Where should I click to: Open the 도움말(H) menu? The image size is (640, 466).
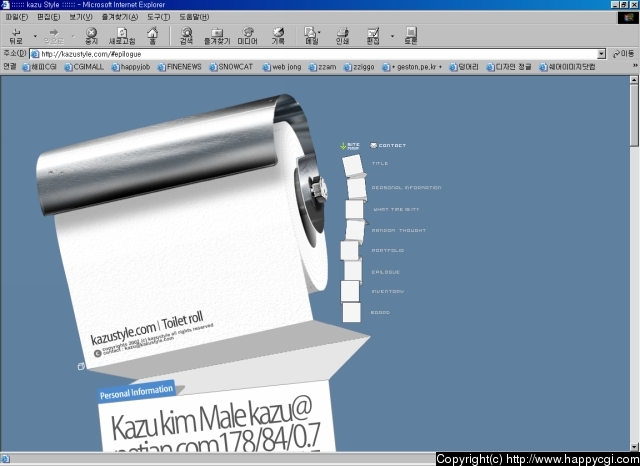(194, 17)
